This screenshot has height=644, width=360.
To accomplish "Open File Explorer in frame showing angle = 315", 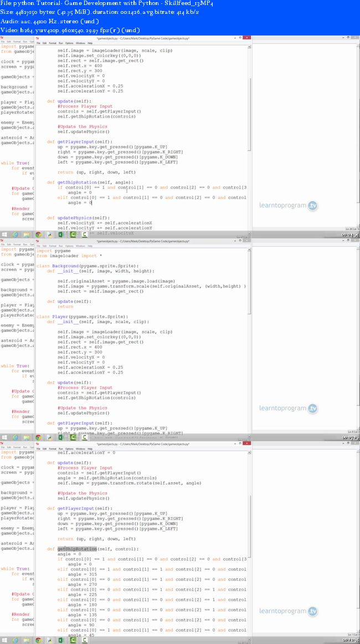I will tap(26, 640).
